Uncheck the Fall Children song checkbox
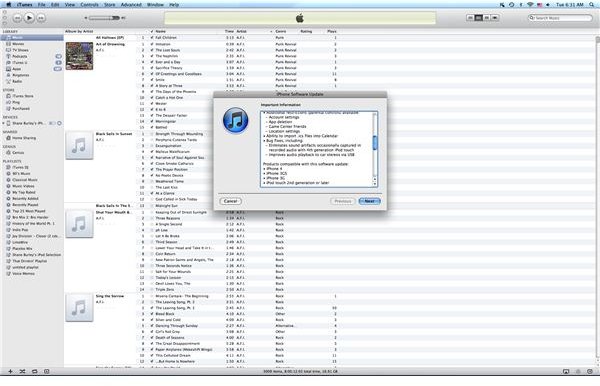The width and height of the screenshot is (600, 386). (152, 37)
